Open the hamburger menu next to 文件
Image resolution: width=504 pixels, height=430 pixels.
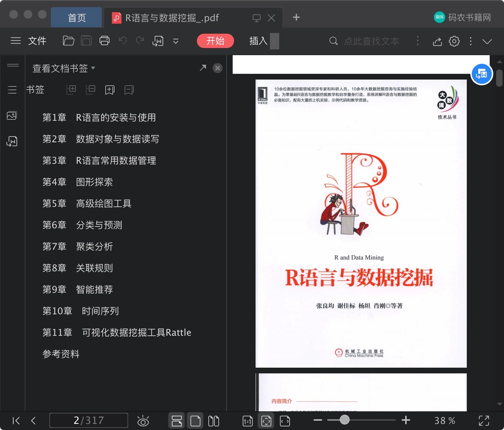click(x=16, y=41)
